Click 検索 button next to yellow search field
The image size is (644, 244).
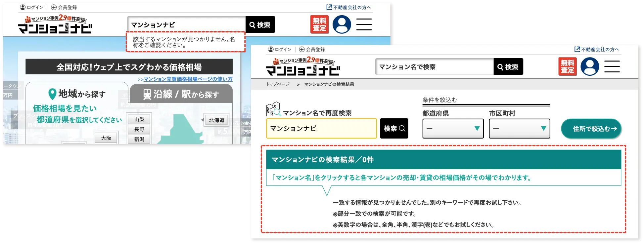tap(394, 128)
